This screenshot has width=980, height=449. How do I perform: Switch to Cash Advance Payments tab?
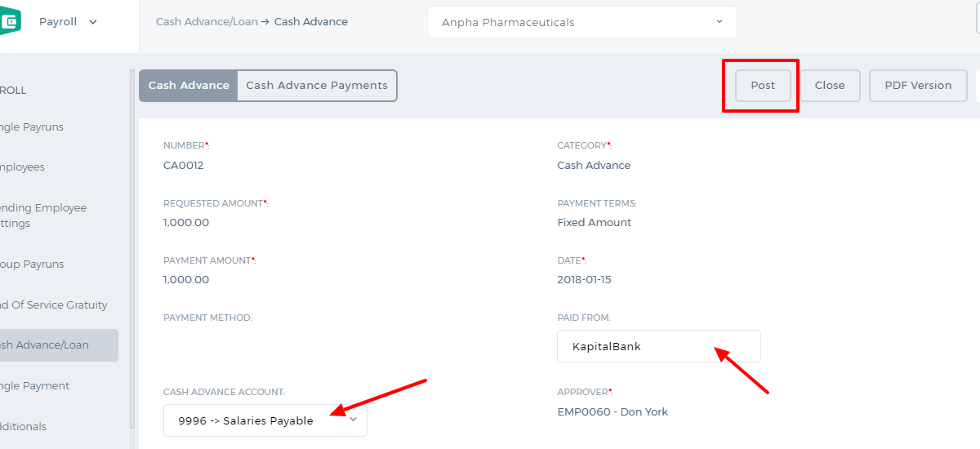[317, 86]
